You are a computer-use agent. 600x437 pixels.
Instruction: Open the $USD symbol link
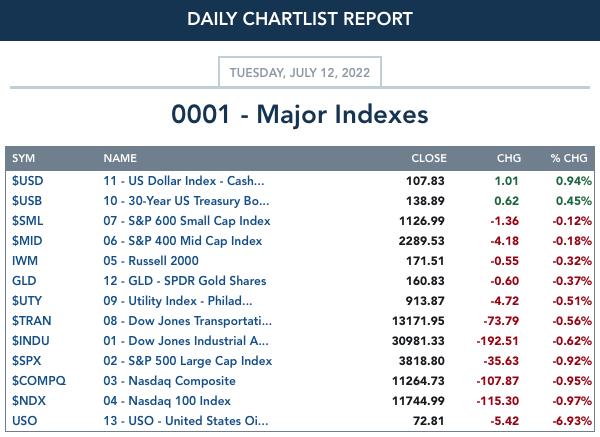coord(28,181)
